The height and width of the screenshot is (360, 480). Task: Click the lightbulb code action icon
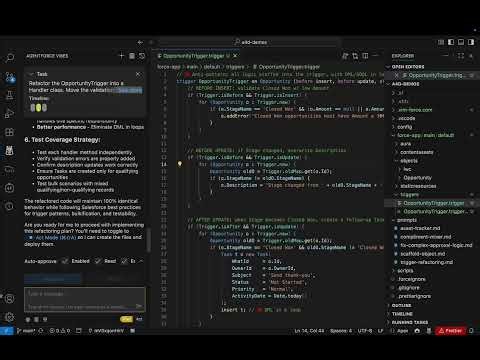coord(180,164)
